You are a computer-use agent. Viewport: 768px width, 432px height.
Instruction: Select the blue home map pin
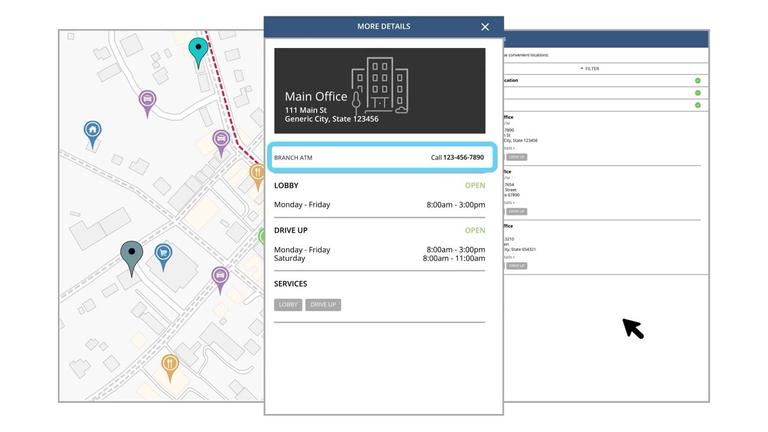[92, 131]
